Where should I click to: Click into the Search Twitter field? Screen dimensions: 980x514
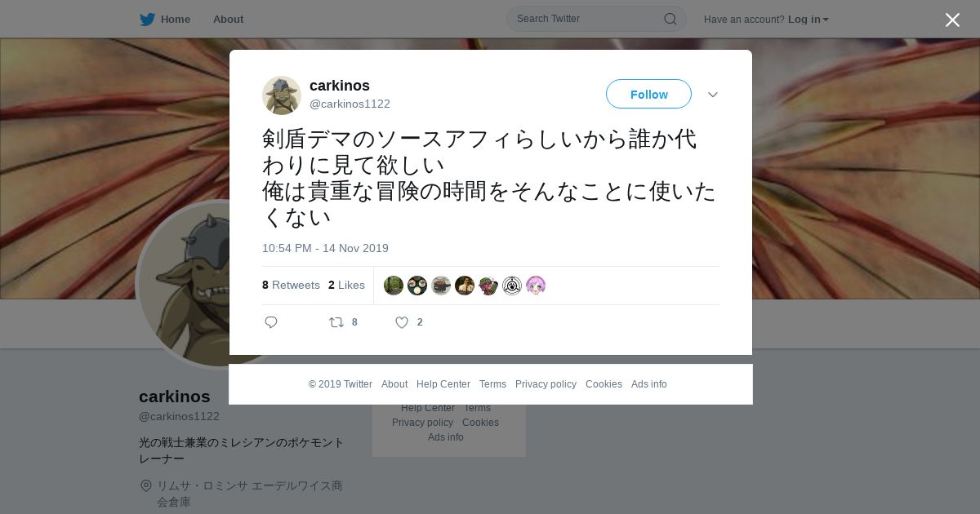[588, 19]
